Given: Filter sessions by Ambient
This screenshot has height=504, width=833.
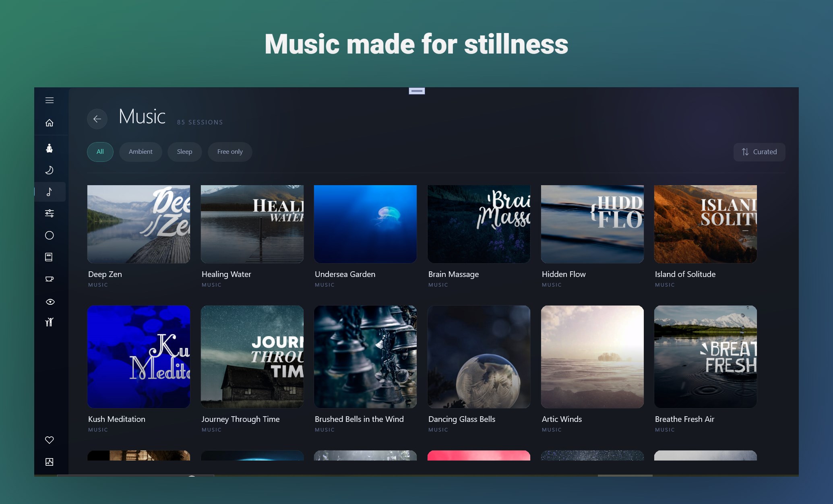Looking at the screenshot, I should pyautogui.click(x=141, y=152).
